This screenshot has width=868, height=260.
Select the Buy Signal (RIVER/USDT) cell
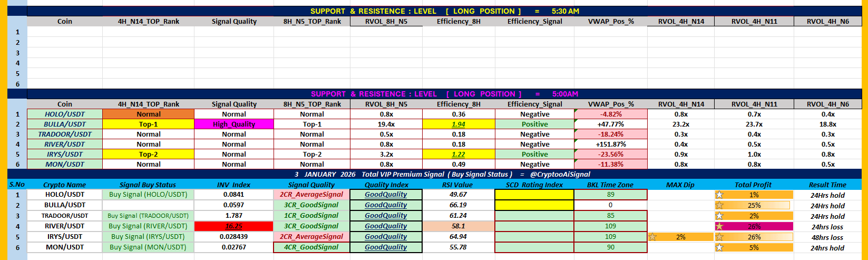tap(148, 226)
